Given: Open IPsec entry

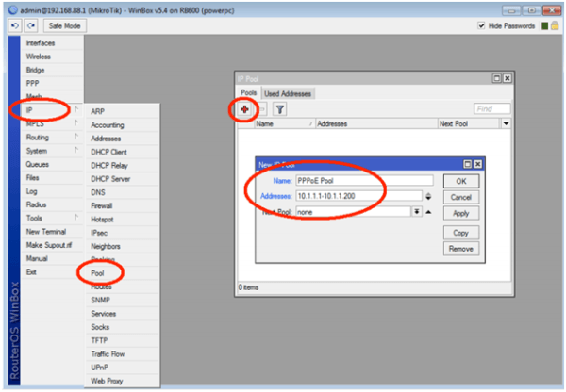Looking at the screenshot, I should (123, 233).
